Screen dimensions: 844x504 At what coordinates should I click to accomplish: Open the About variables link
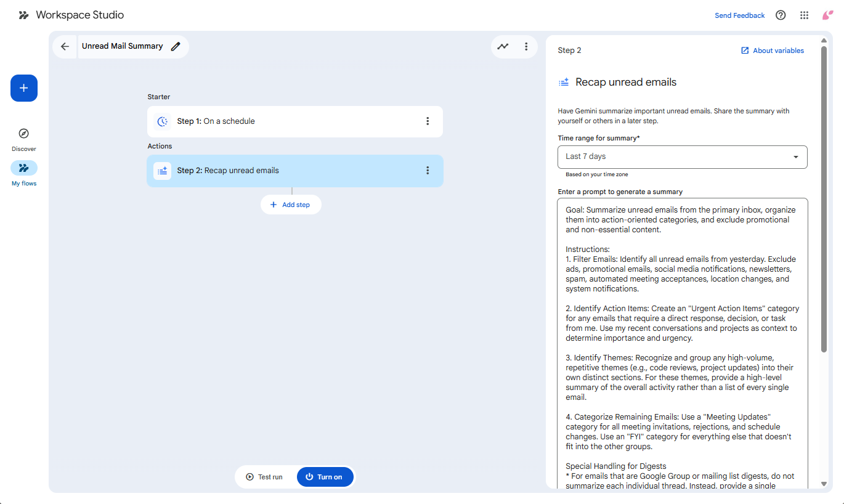click(x=773, y=51)
